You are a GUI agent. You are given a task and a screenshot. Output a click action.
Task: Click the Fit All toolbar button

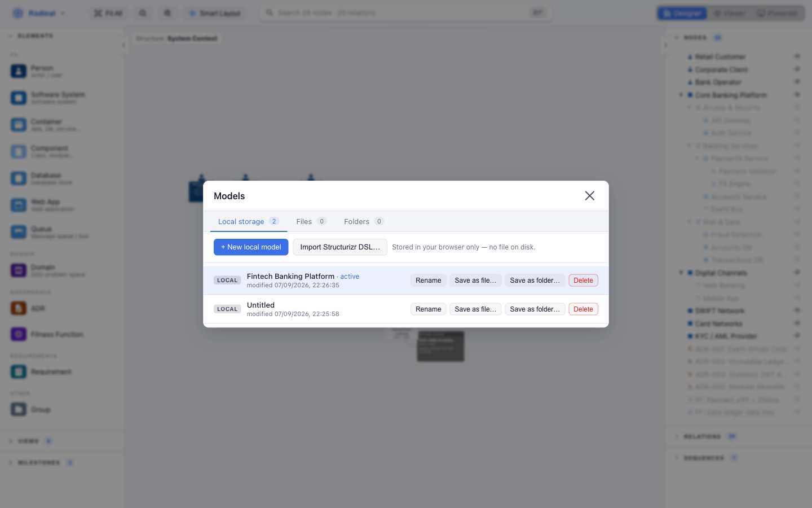coord(108,13)
